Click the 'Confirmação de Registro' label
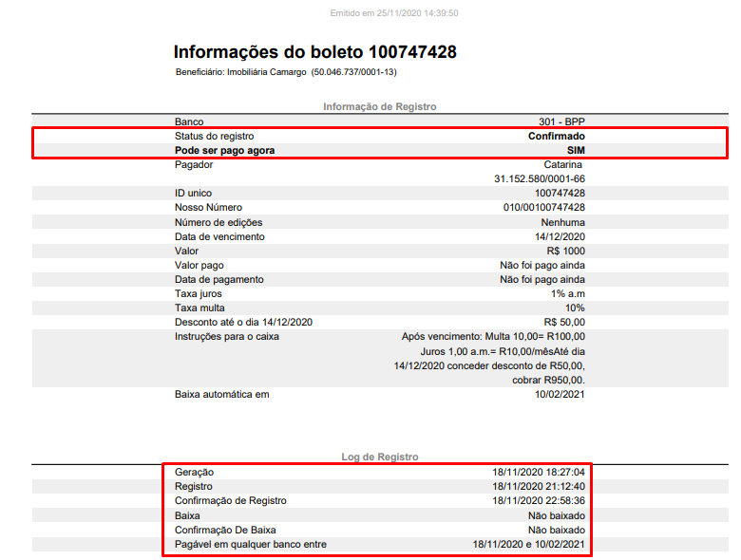The image size is (741, 560). [x=231, y=500]
